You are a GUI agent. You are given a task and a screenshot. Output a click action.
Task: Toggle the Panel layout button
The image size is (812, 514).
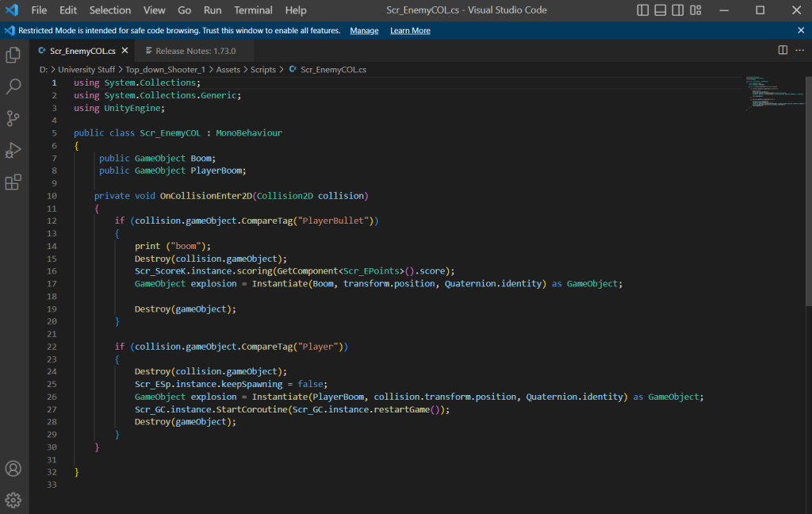point(661,10)
